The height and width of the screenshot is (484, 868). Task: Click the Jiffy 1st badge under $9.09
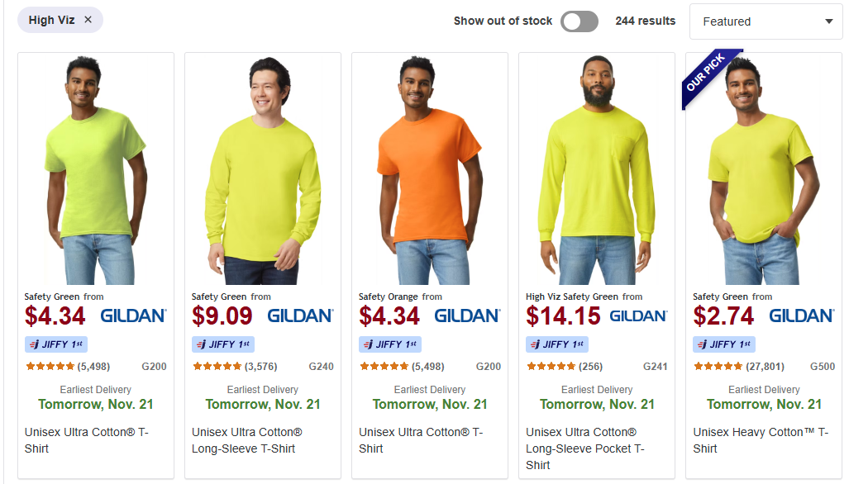coord(224,344)
